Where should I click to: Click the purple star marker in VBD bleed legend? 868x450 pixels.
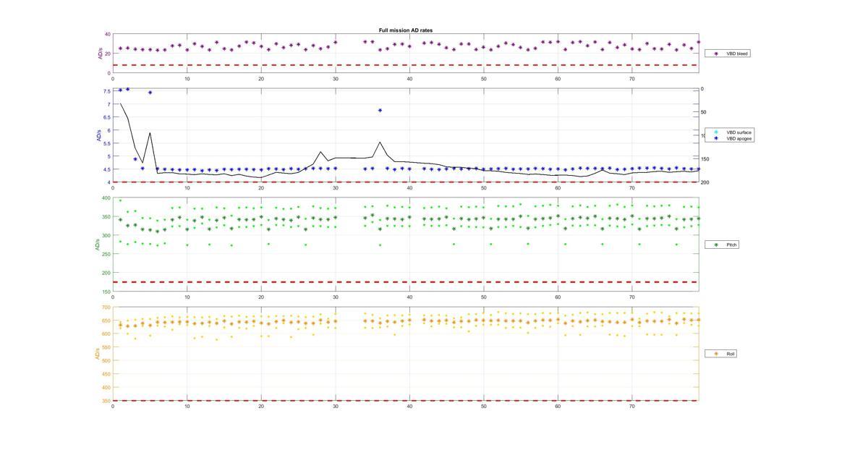716,54
